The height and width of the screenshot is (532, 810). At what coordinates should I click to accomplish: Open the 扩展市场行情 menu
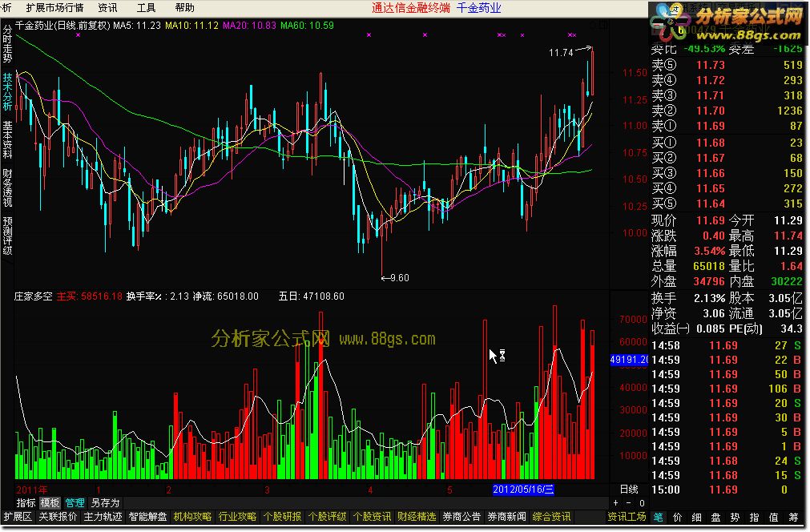coord(54,8)
